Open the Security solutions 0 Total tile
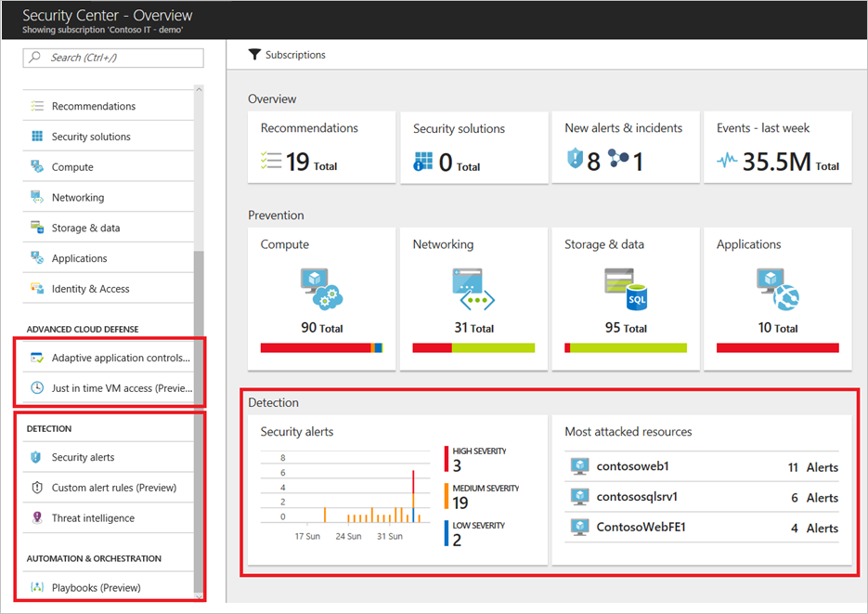The image size is (868, 614). point(473,148)
